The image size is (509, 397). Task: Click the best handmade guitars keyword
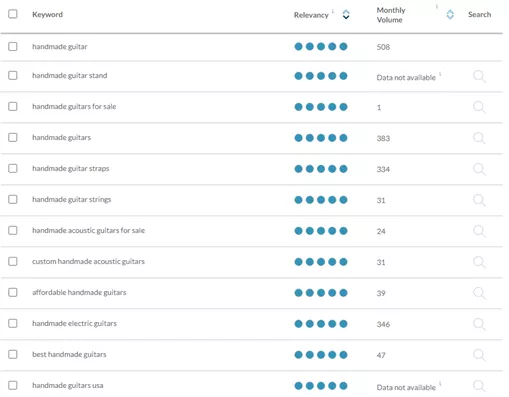(x=69, y=354)
